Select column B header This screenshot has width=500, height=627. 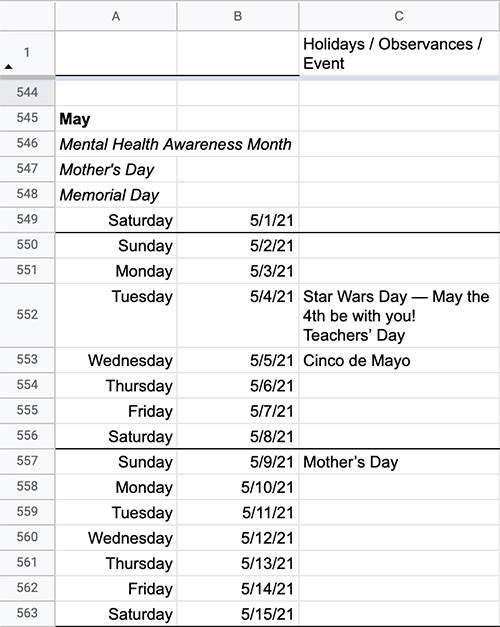coord(238,16)
